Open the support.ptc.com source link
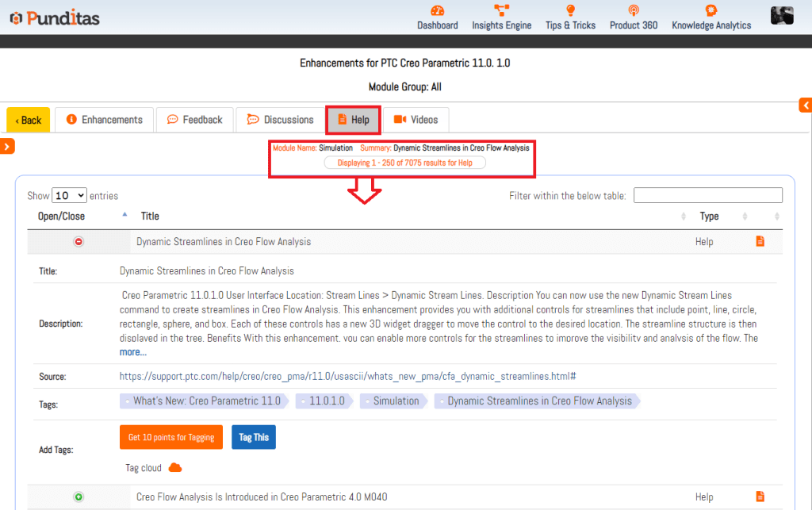 coord(347,376)
